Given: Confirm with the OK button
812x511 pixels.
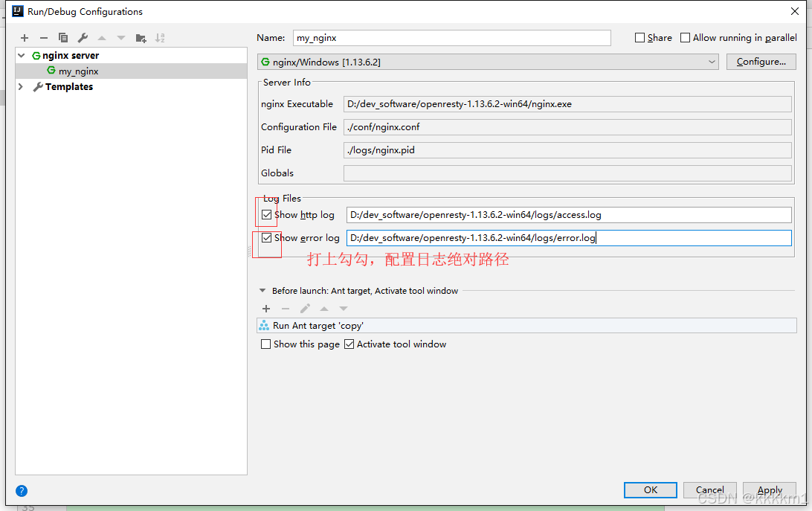Looking at the screenshot, I should [x=651, y=489].
